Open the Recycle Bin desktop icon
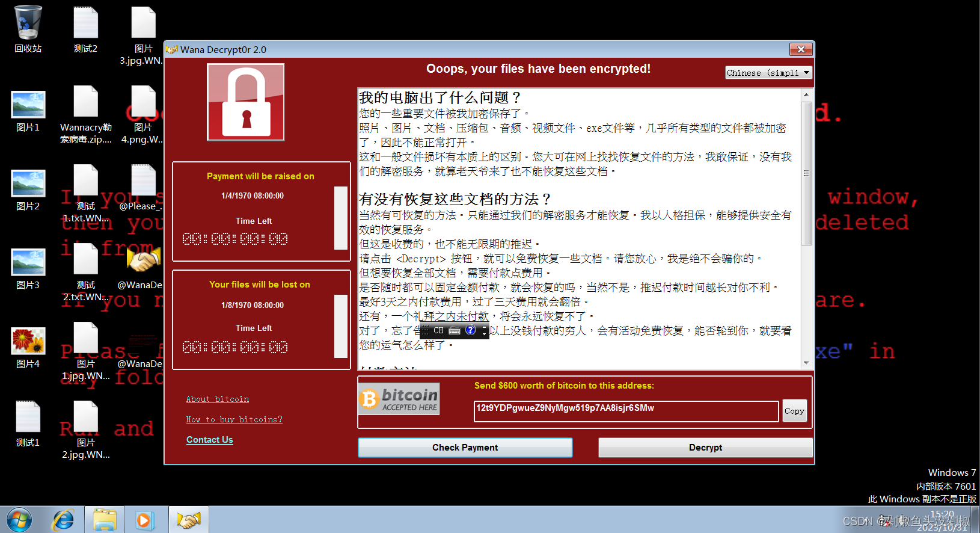 click(x=28, y=29)
